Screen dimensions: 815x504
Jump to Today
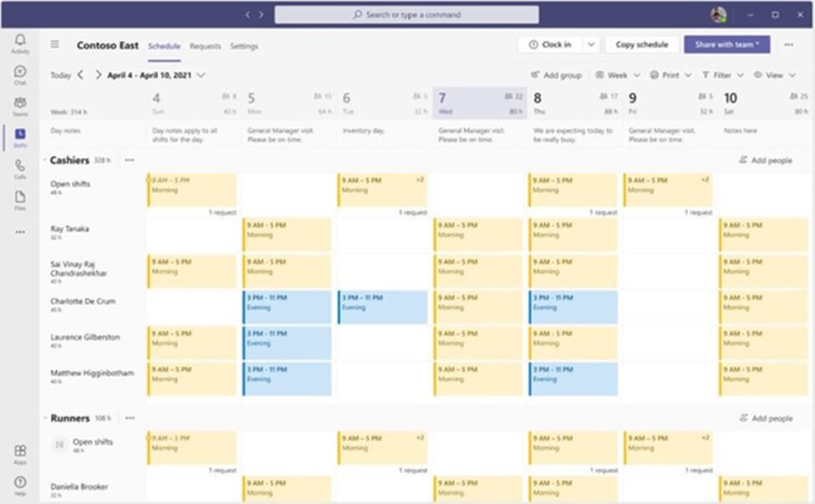60,75
